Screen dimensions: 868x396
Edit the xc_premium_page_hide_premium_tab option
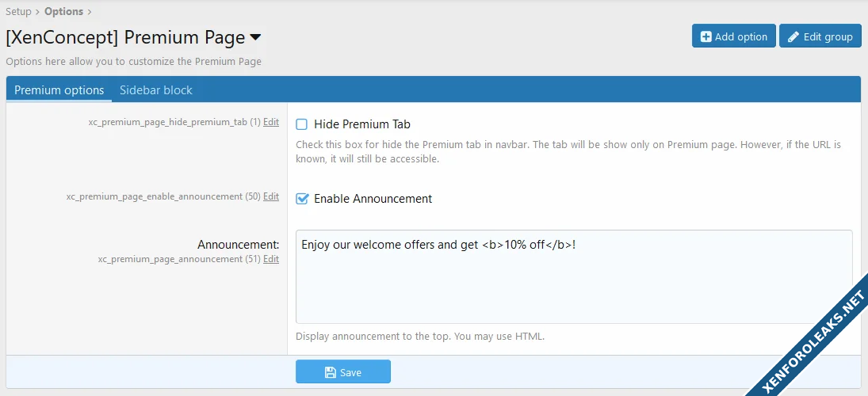coord(271,122)
